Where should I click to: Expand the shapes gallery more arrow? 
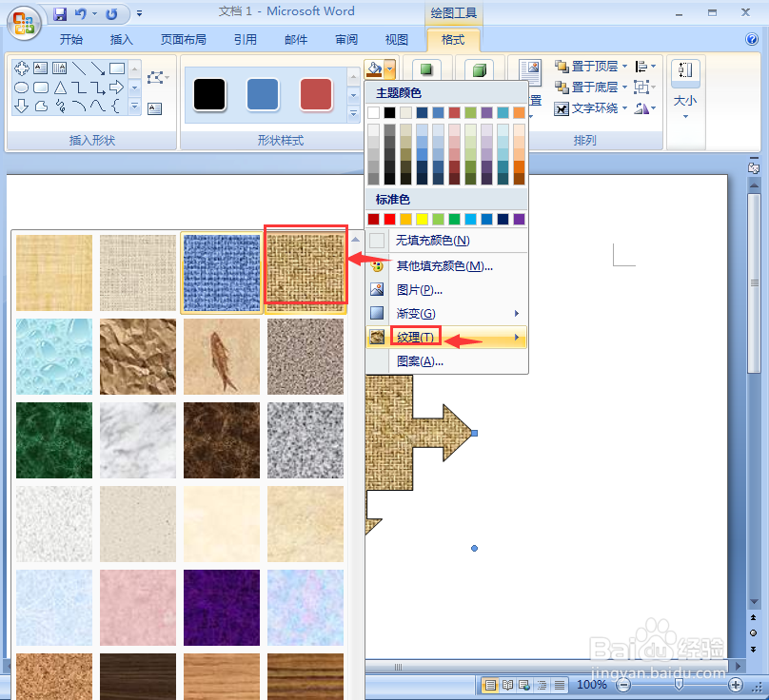click(135, 106)
